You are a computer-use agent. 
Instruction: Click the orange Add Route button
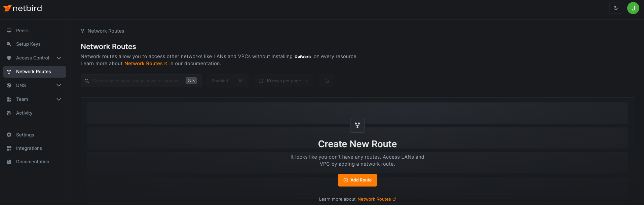tap(357, 180)
